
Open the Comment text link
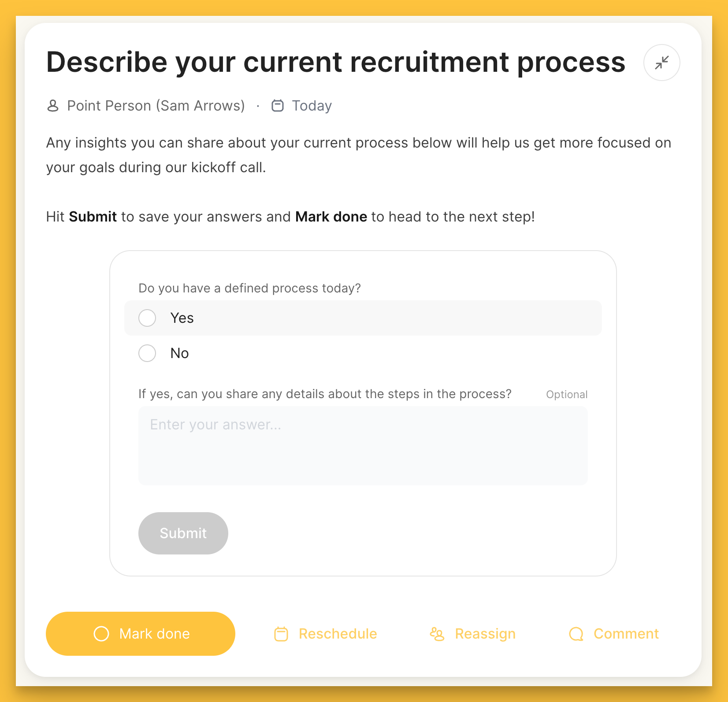[626, 634]
